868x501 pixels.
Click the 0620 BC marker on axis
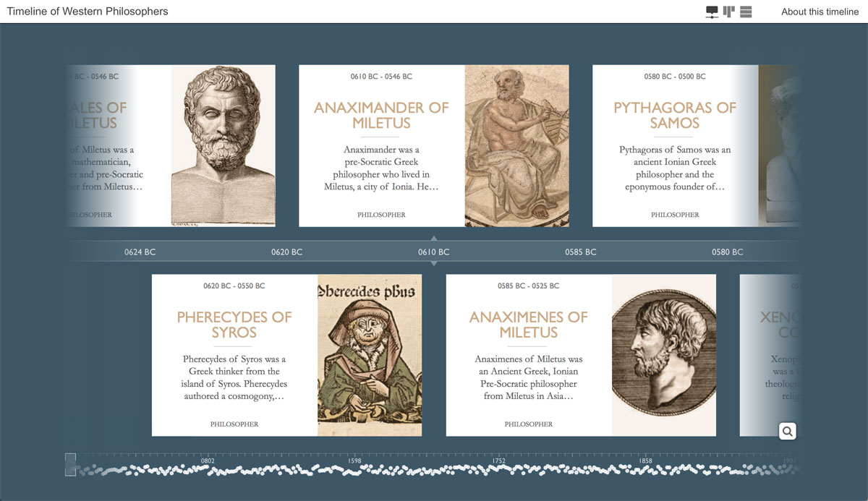[287, 252]
